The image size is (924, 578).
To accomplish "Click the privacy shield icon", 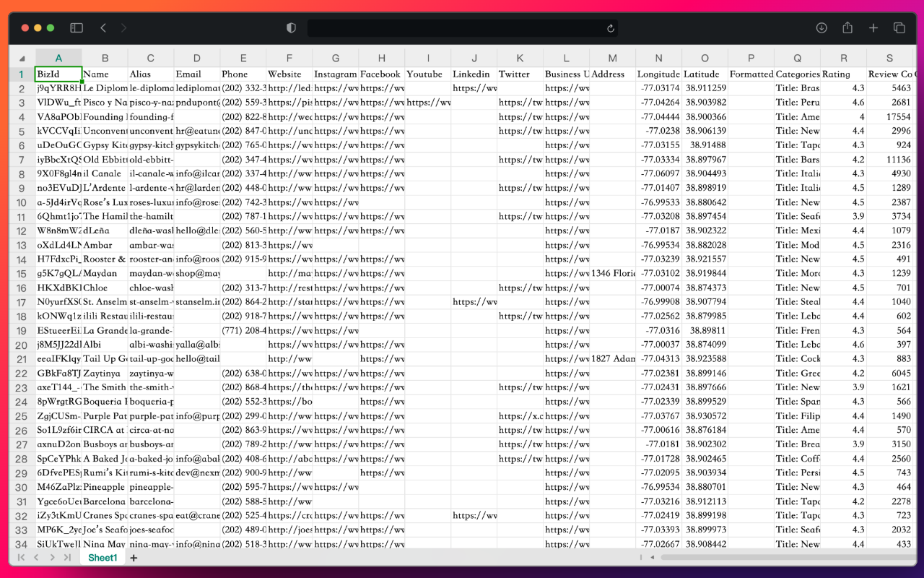I will point(292,28).
